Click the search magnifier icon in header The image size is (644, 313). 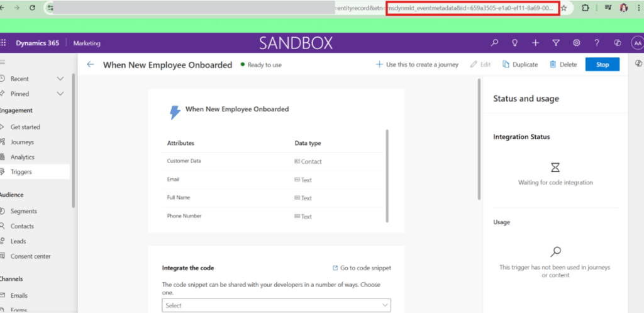pos(494,43)
